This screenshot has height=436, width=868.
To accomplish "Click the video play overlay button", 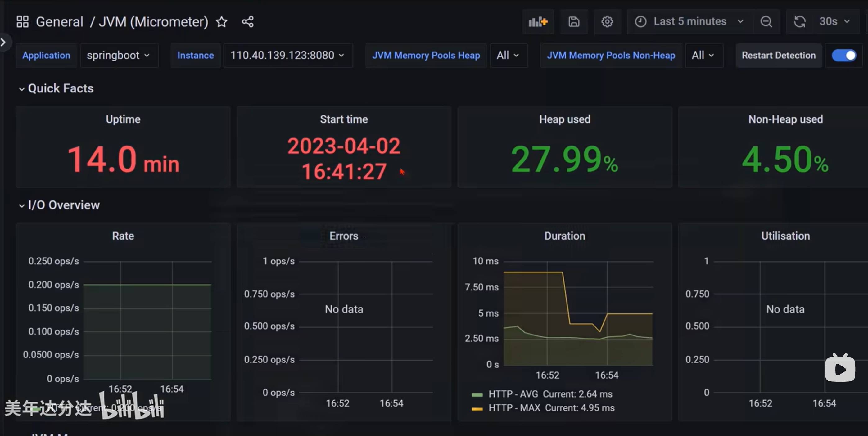I will [840, 369].
